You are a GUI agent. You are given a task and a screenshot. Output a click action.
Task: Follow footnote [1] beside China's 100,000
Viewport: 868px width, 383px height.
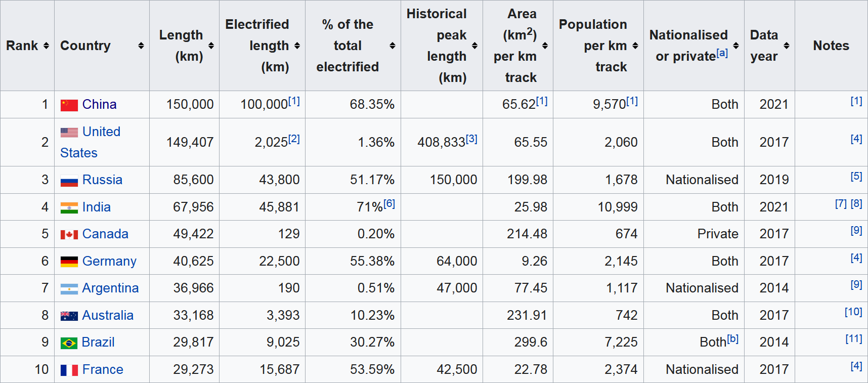pos(294,101)
